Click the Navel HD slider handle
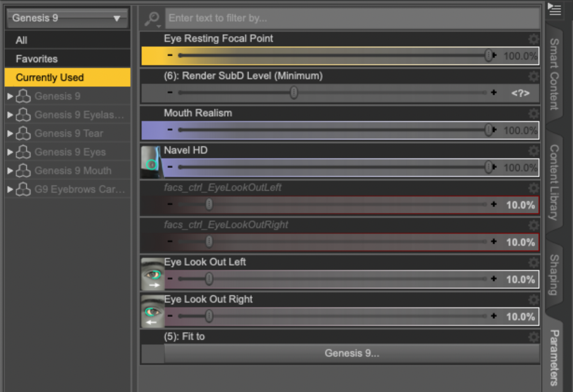Viewport: 573px width, 392px height. 488,167
